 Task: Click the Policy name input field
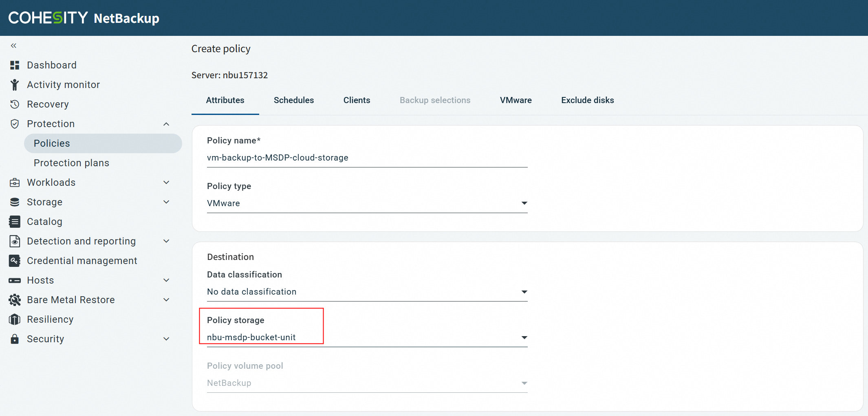tap(367, 158)
